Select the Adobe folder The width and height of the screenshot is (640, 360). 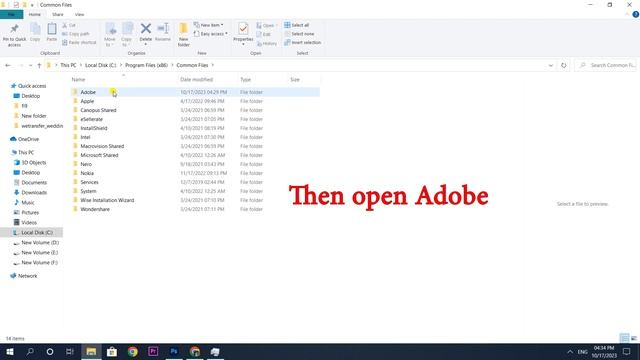tap(88, 92)
